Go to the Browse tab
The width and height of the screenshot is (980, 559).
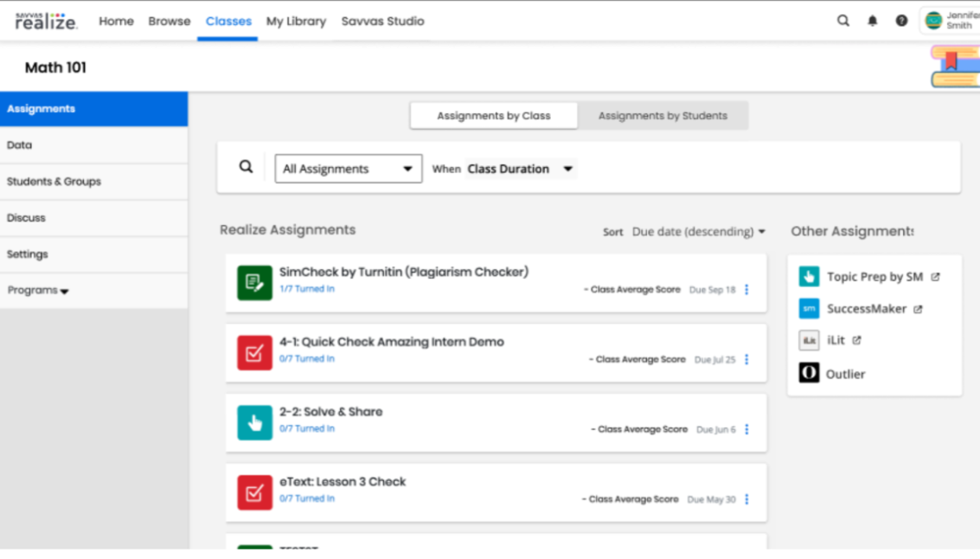(170, 22)
